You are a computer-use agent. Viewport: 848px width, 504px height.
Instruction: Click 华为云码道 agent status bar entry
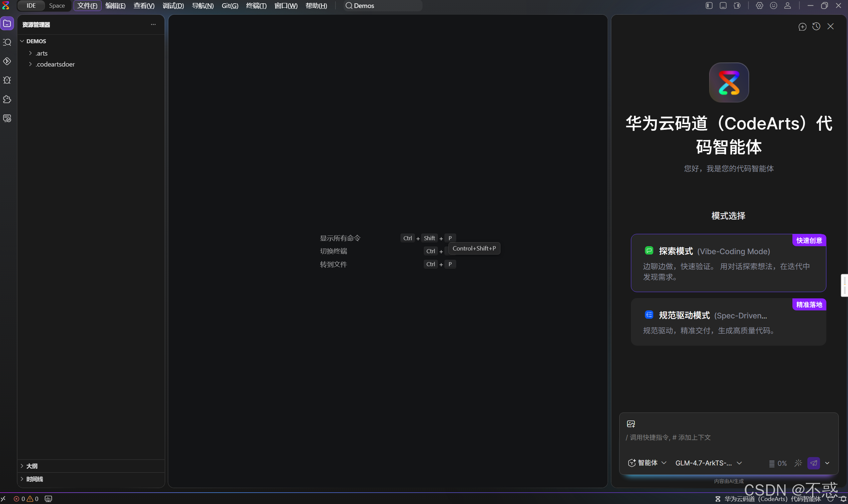(x=768, y=499)
